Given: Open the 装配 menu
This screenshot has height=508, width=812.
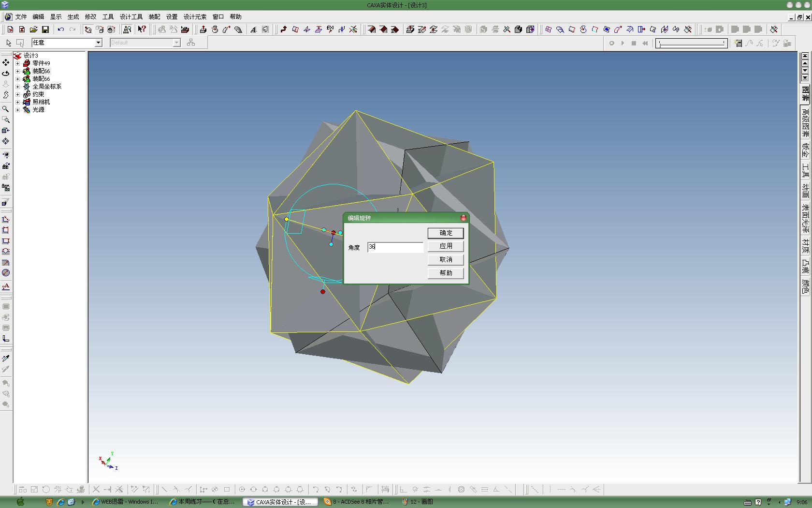Looking at the screenshot, I should coord(154,17).
